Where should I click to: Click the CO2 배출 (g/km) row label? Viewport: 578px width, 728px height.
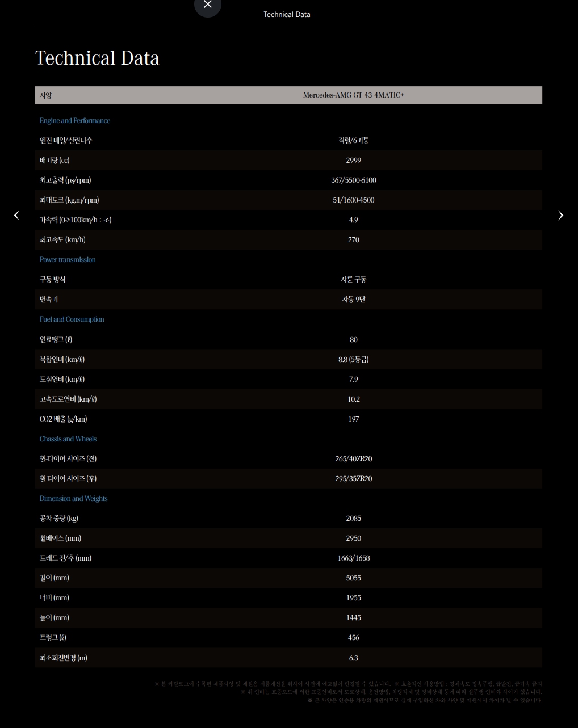pos(64,419)
